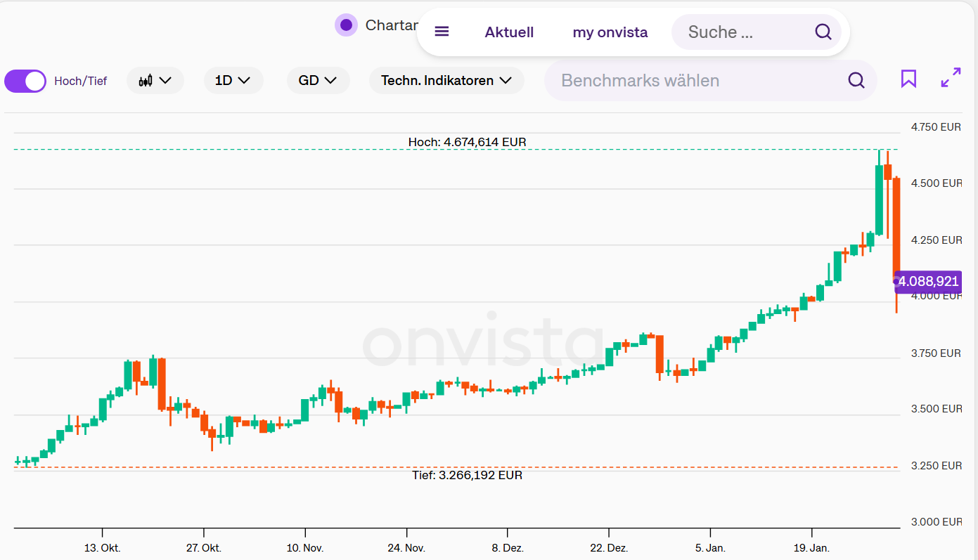This screenshot has width=978, height=560.
Task: Click the 24. Nov. date marker on the axis
Action: pos(406,547)
